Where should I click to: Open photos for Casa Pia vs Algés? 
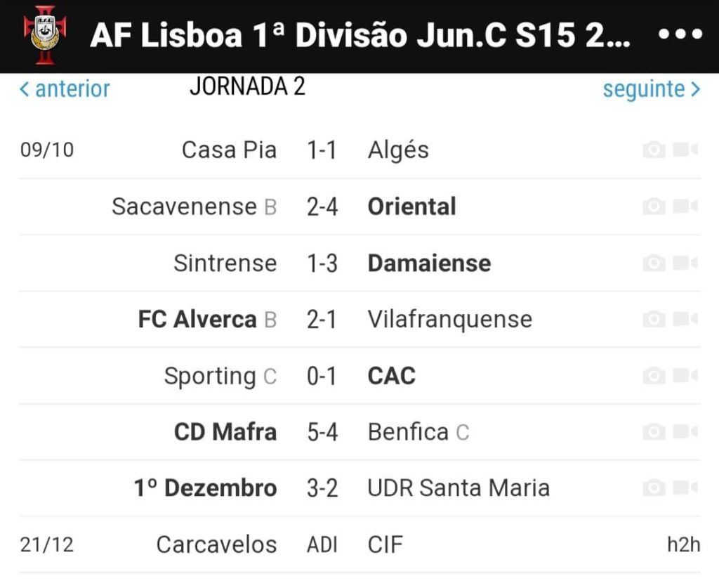pyautogui.click(x=654, y=150)
